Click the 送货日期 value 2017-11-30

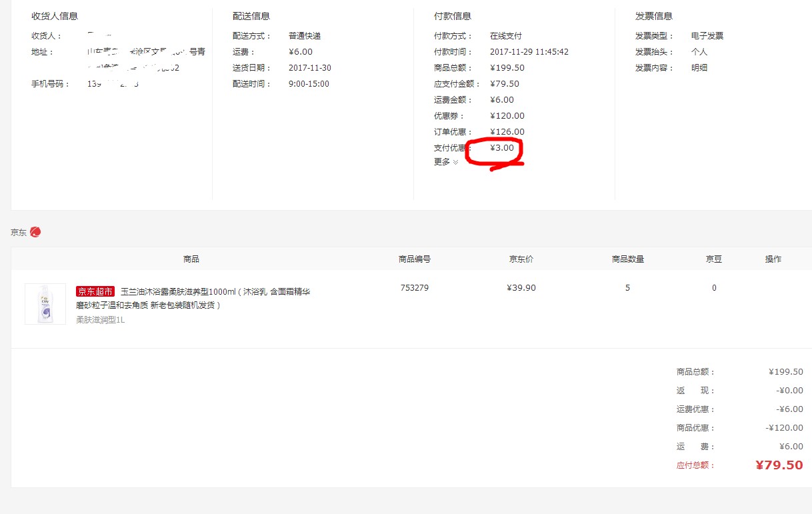tap(310, 68)
